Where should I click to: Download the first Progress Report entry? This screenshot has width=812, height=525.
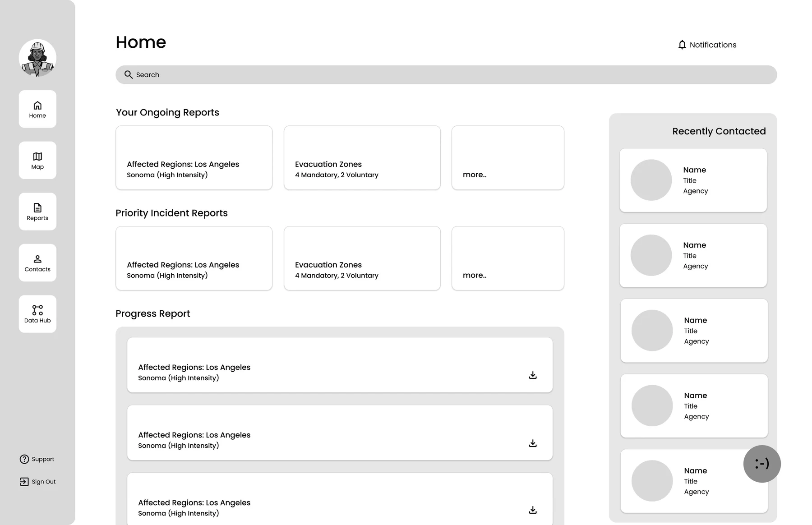pos(533,375)
